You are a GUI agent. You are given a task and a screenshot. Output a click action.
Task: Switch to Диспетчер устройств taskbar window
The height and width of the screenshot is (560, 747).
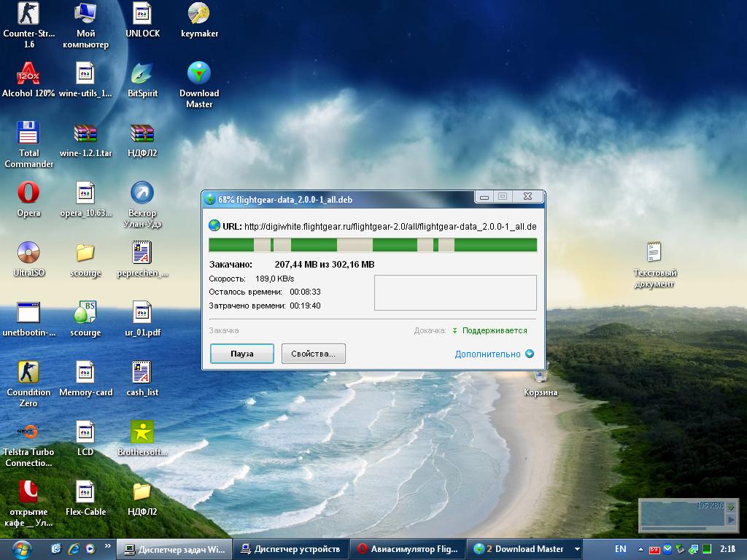point(290,549)
